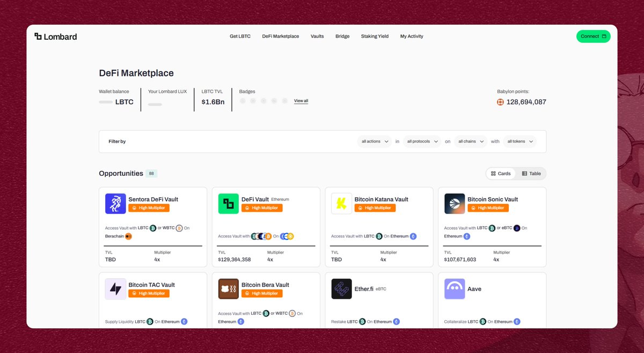Image resolution: width=644 pixels, height=353 pixels.
Task: Click High Multiplier badge on Bitcoin TAC Vault
Action: click(149, 293)
